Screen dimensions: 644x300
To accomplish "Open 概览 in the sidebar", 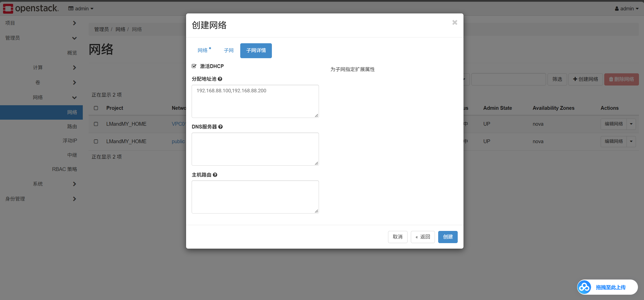I will 72,53.
